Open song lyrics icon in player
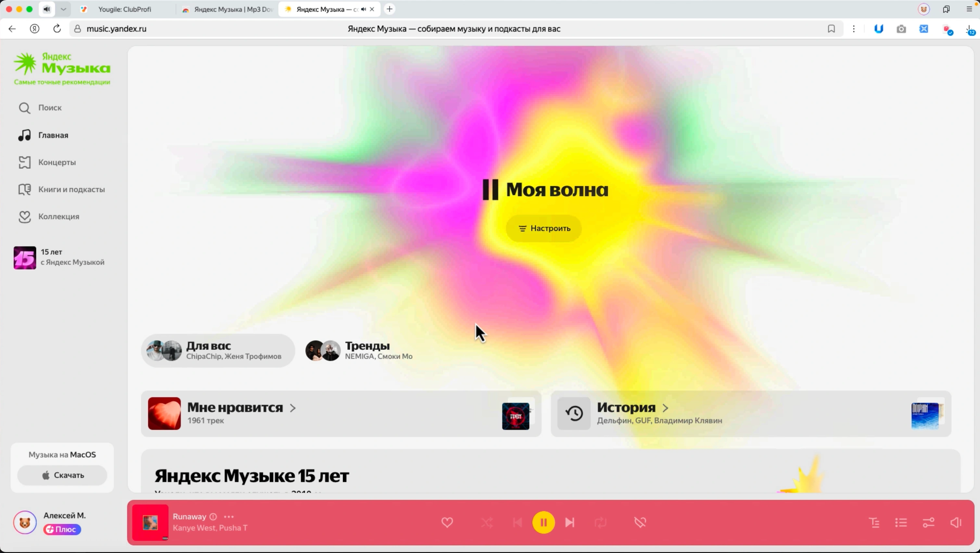This screenshot has width=980, height=553. pos(874,522)
